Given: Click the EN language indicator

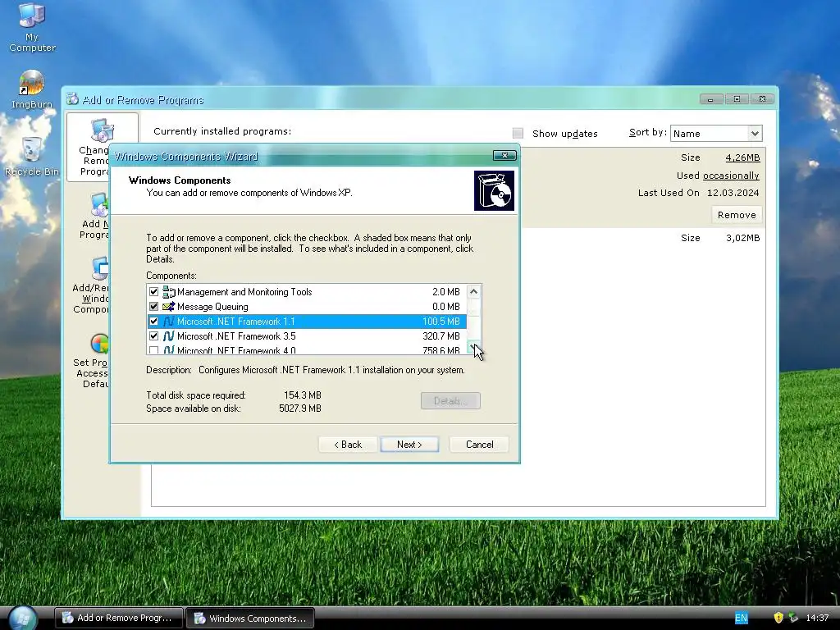Looking at the screenshot, I should click(741, 619).
